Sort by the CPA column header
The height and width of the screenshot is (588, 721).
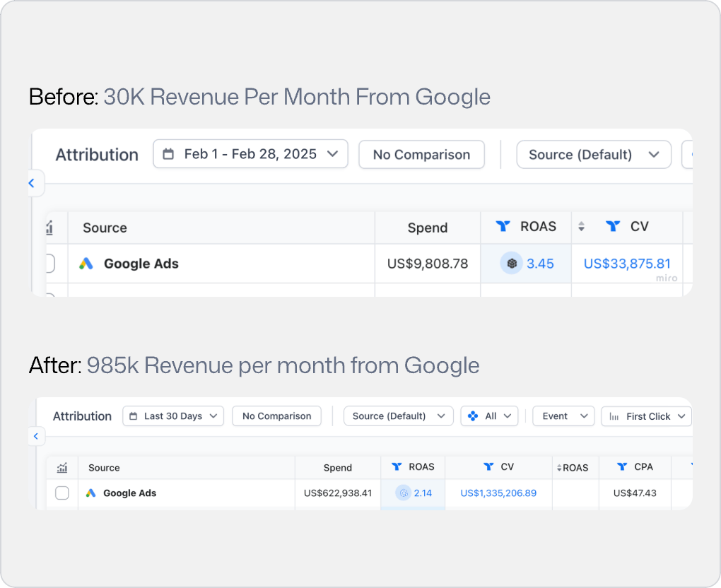[635, 467]
